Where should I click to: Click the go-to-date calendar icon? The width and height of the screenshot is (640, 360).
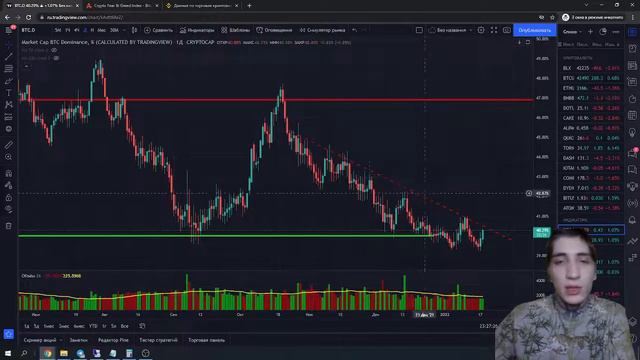[x=142, y=326]
